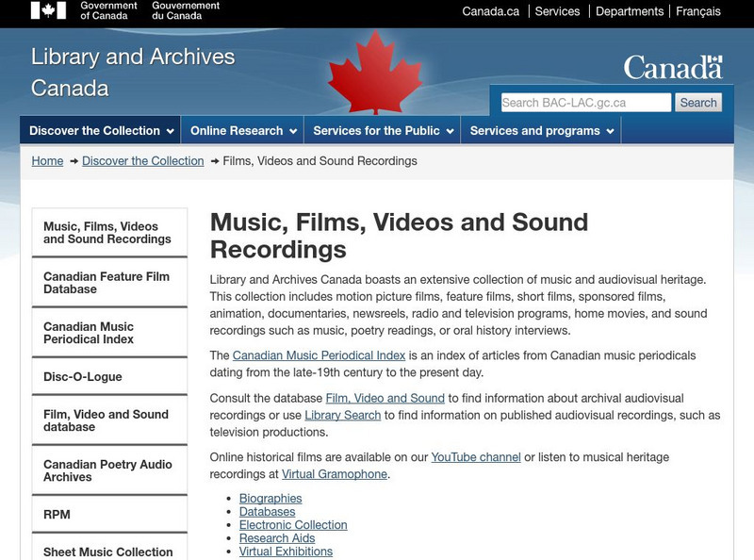Open the Services and programs menu
The height and width of the screenshot is (560, 754).
coord(541,130)
